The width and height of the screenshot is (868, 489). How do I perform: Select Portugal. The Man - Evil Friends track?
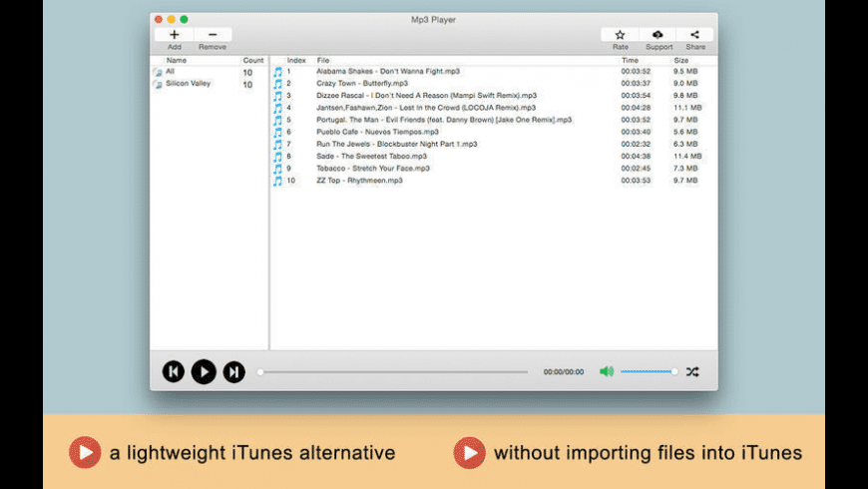(x=444, y=120)
